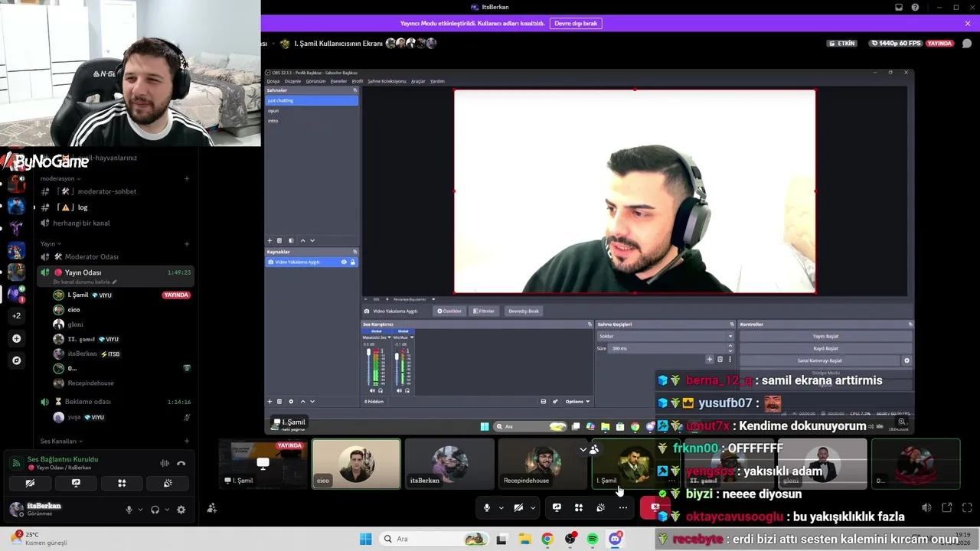The height and width of the screenshot is (551, 980).
Task: Collapse the Yayın channel category
Action: 50,243
